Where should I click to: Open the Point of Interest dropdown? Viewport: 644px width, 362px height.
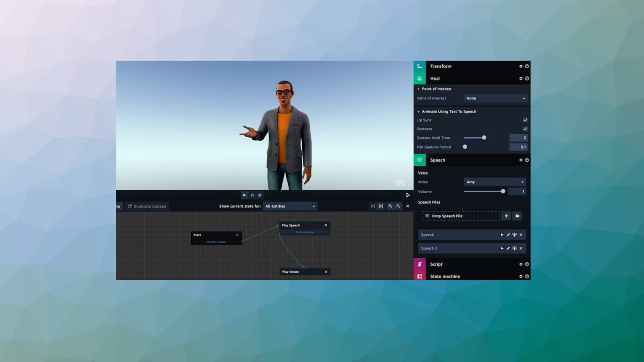(495, 98)
